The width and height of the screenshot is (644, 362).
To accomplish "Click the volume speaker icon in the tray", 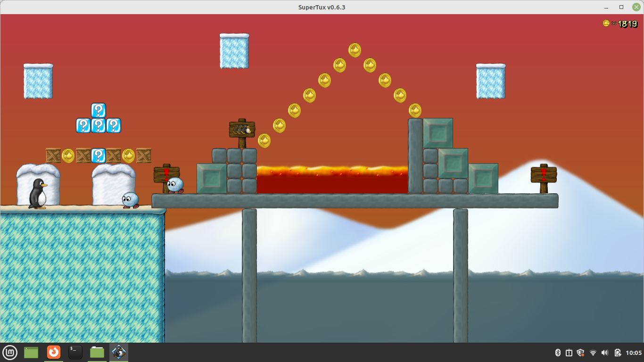I will click(605, 353).
